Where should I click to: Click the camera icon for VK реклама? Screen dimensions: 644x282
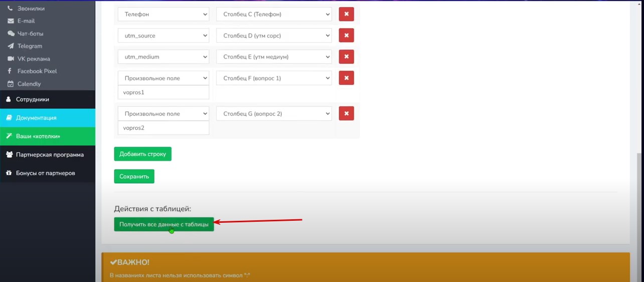[11, 59]
